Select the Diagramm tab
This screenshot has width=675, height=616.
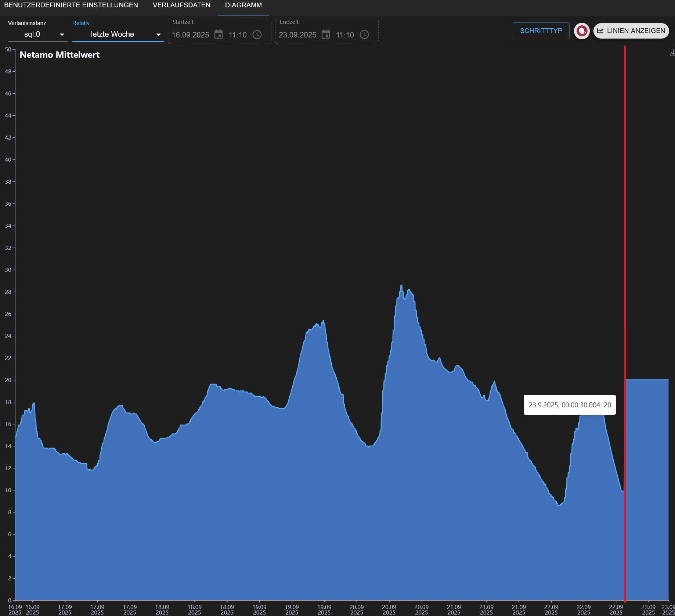point(243,5)
